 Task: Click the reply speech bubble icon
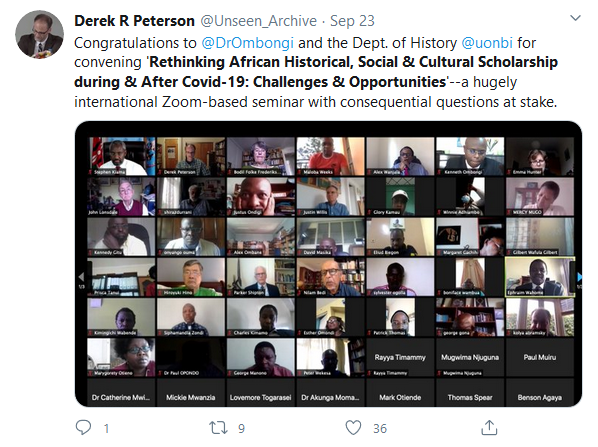[x=83, y=428]
